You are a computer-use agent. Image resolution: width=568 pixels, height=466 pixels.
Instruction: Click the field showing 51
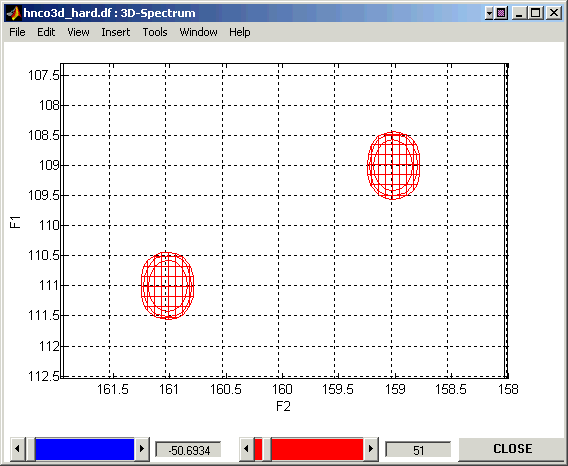[418, 450]
